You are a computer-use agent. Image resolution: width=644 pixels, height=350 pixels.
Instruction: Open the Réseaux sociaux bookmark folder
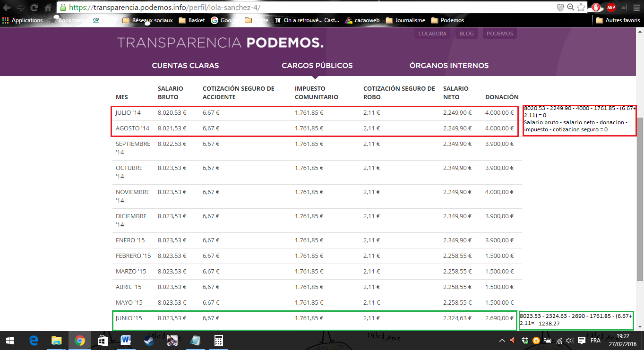[x=147, y=20]
